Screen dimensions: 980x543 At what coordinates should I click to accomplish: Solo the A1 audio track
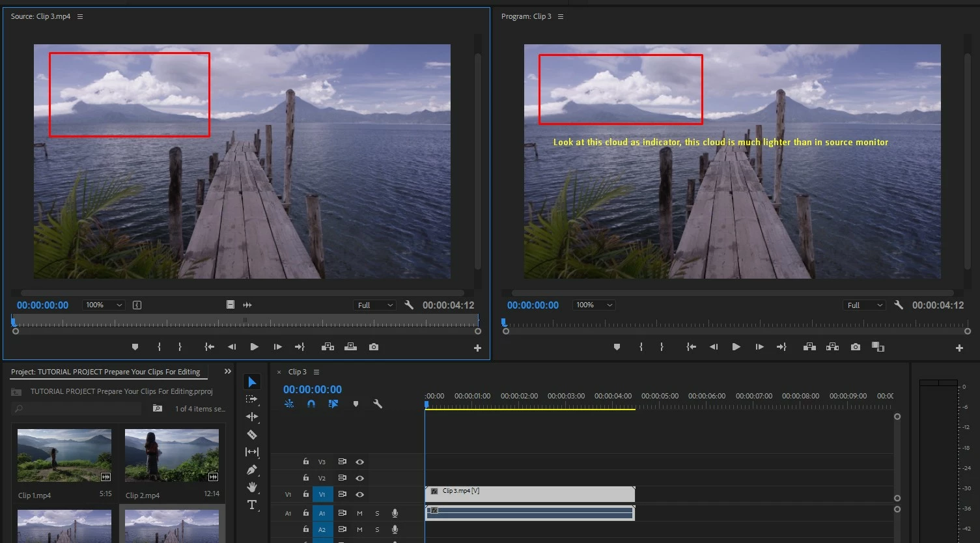tap(377, 513)
